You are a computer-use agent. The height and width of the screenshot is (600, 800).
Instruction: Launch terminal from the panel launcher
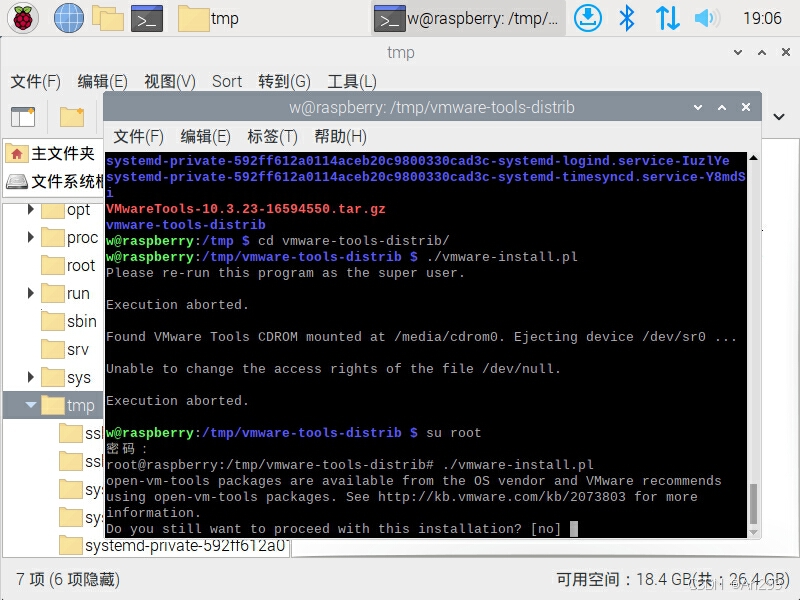pyautogui.click(x=147, y=19)
